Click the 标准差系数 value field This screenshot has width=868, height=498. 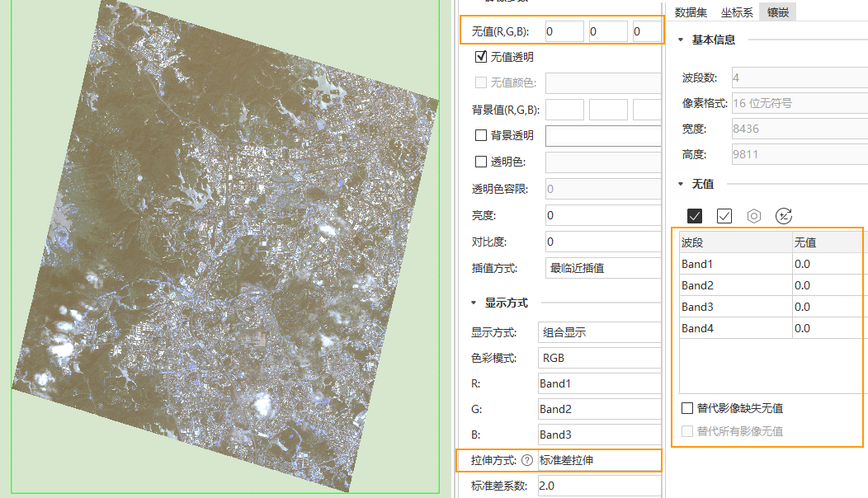[599, 486]
